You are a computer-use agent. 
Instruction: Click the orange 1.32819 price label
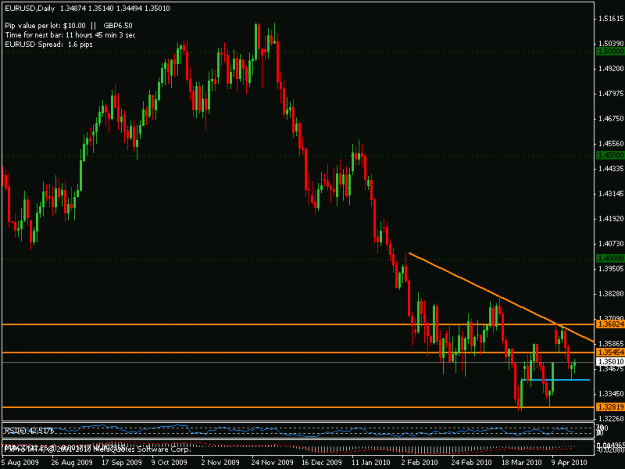tap(610, 407)
